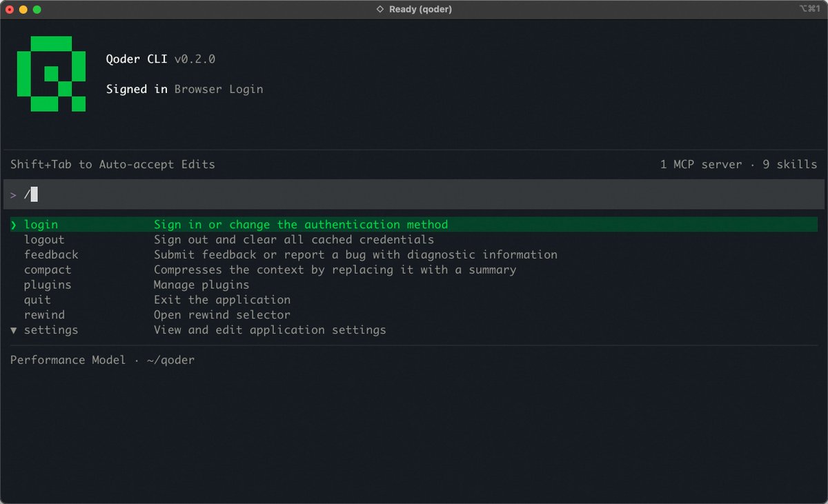This screenshot has width=828, height=504.
Task: Click the slash command input field
Action: 413,194
